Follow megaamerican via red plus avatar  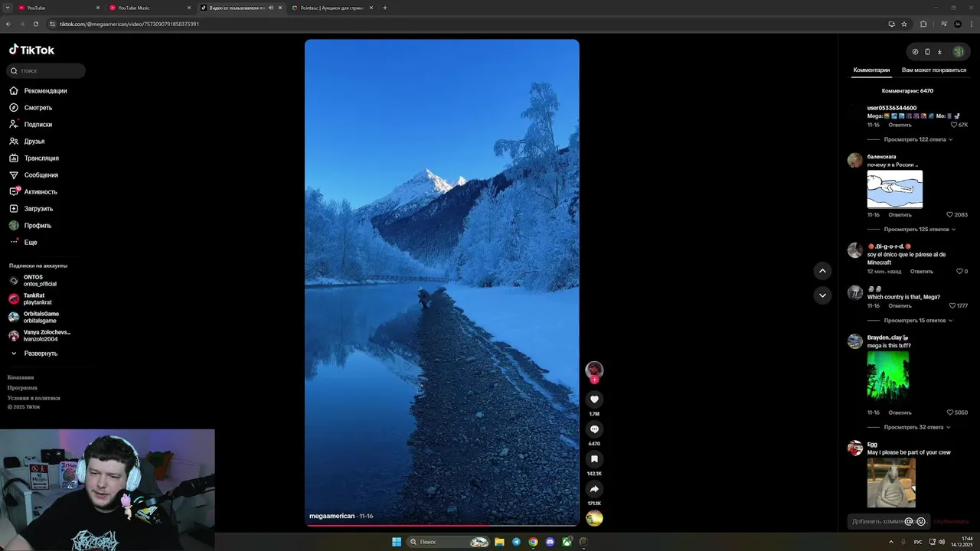coord(594,380)
